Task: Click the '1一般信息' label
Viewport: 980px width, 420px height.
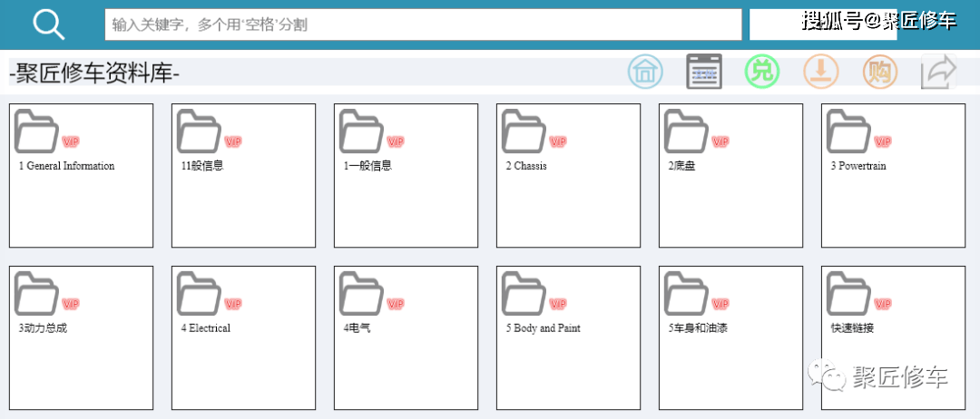Action: coord(368,166)
